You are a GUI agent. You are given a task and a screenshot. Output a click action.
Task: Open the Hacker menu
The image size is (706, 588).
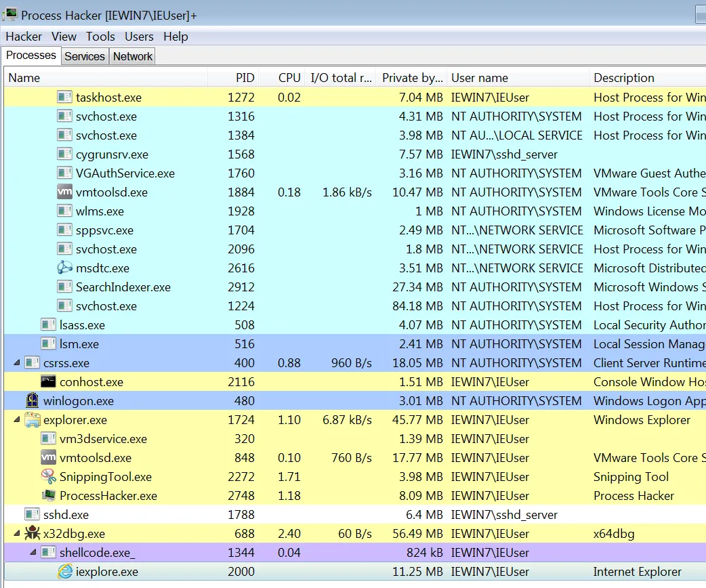point(24,37)
